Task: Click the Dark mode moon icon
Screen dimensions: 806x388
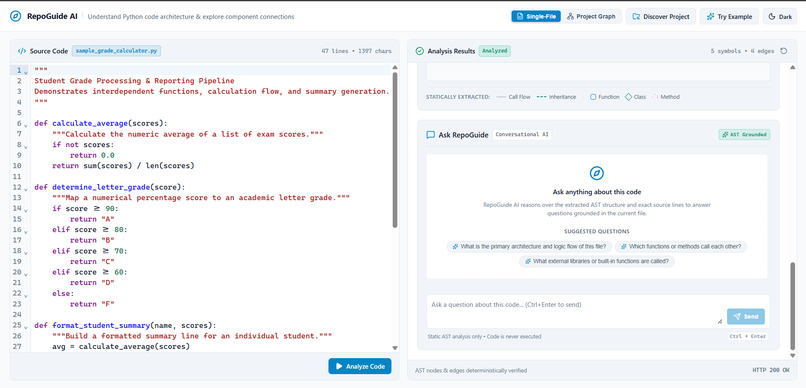Action: [x=772, y=16]
